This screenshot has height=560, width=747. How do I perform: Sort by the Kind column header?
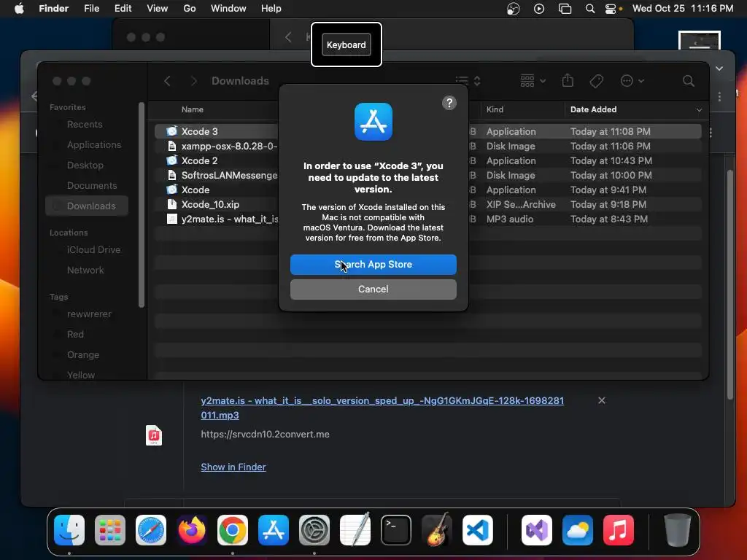coord(495,109)
